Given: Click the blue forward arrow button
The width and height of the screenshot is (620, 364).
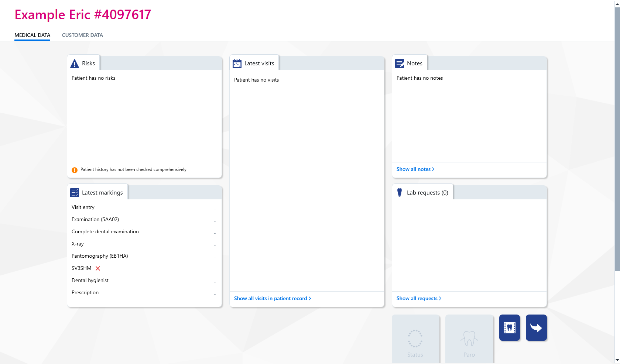Looking at the screenshot, I should 536,327.
